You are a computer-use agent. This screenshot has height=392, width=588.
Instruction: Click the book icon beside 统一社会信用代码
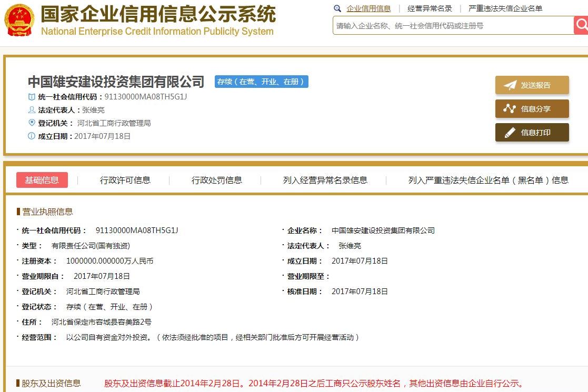[x=32, y=97]
